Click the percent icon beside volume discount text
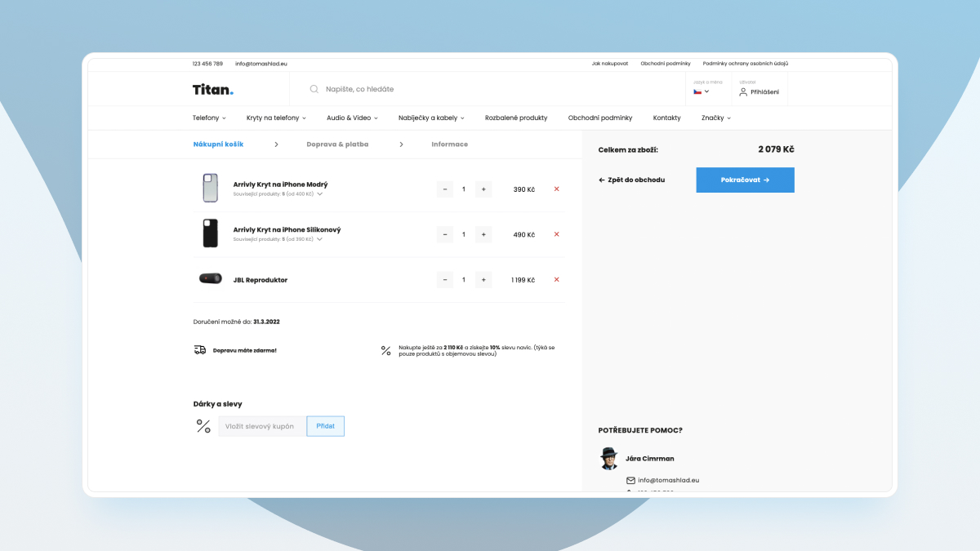The height and width of the screenshot is (551, 980). (x=386, y=351)
